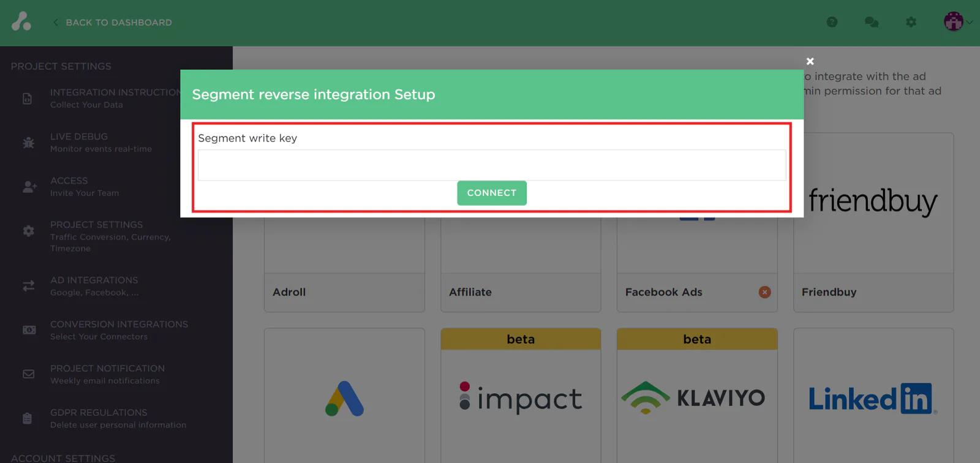This screenshot has height=463, width=980.
Task: Click the Segment write key input field
Action: click(491, 165)
